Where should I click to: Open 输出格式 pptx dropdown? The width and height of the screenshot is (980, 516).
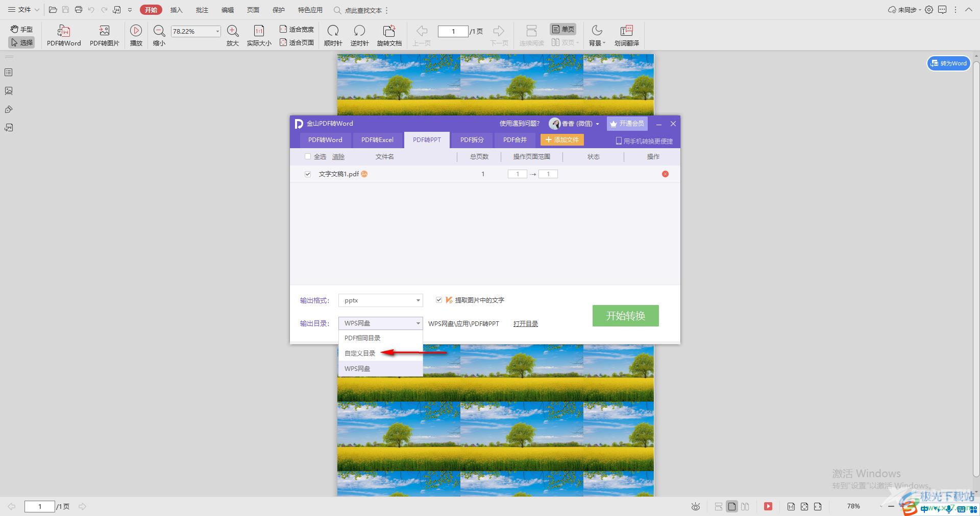381,300
